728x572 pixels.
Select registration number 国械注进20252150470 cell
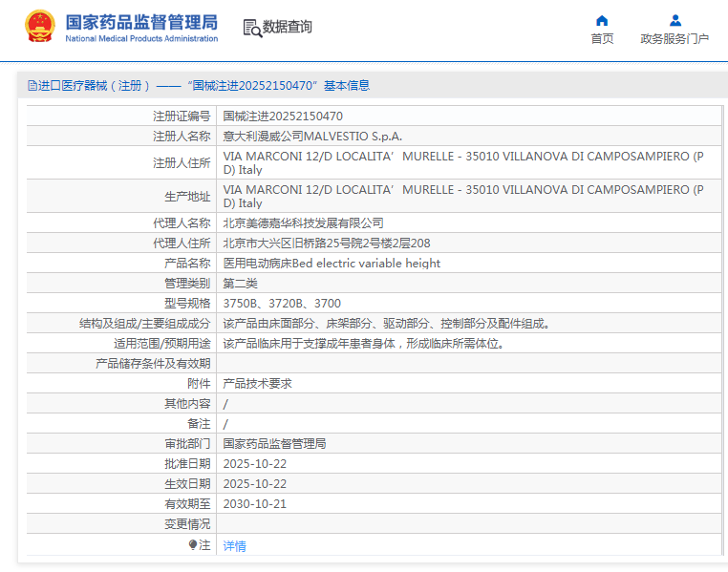pyautogui.click(x=283, y=116)
